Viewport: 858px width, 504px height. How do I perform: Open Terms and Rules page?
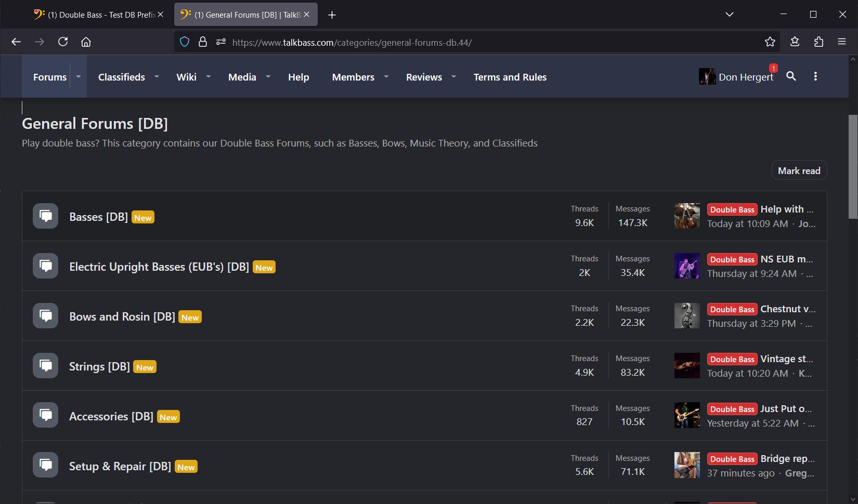click(510, 77)
